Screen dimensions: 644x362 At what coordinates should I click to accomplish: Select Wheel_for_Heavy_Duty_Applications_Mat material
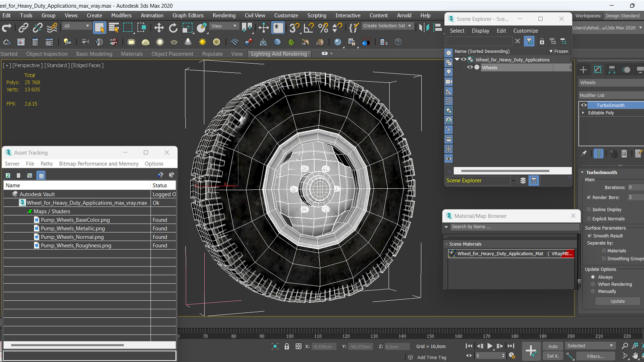click(x=511, y=254)
